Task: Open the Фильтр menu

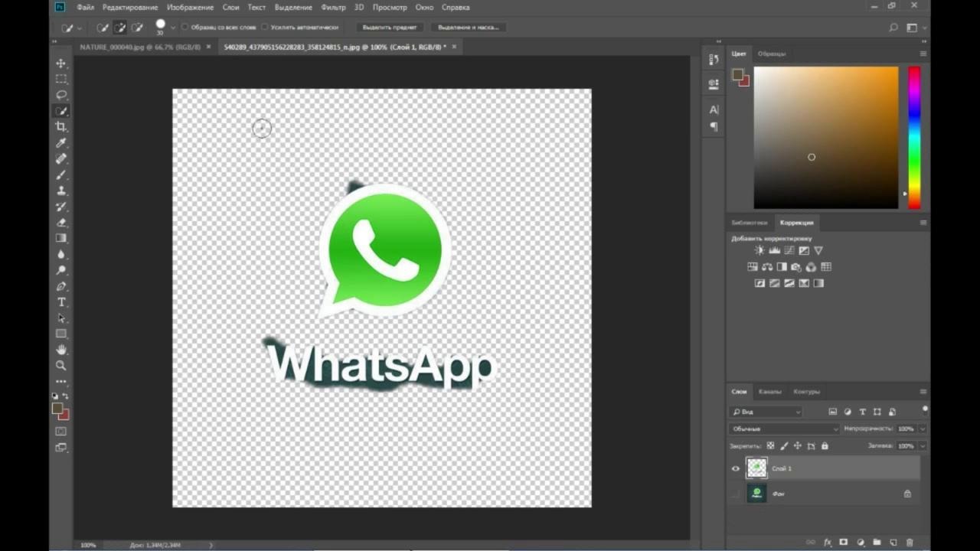Action: 333,7
